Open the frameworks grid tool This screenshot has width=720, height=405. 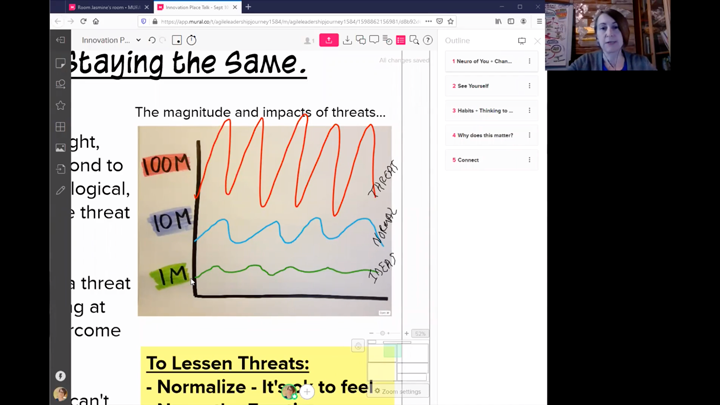point(60,127)
